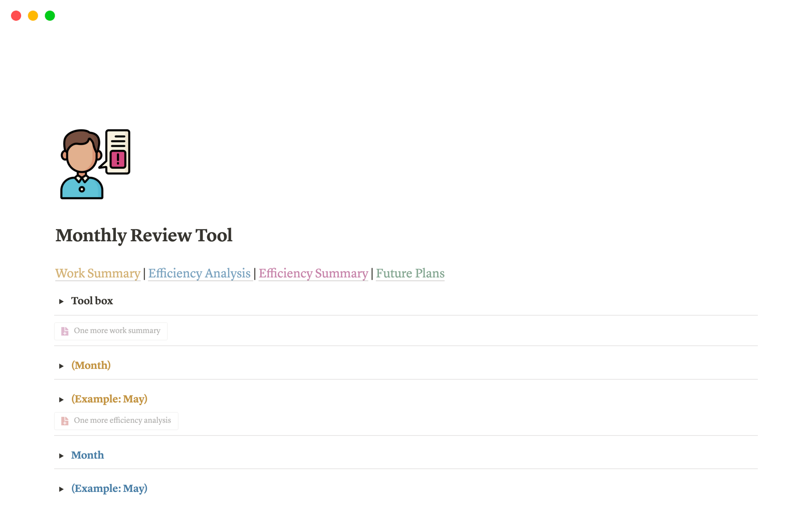The image size is (812, 508).
Task: Click the red close window button
Action: pos(16,16)
